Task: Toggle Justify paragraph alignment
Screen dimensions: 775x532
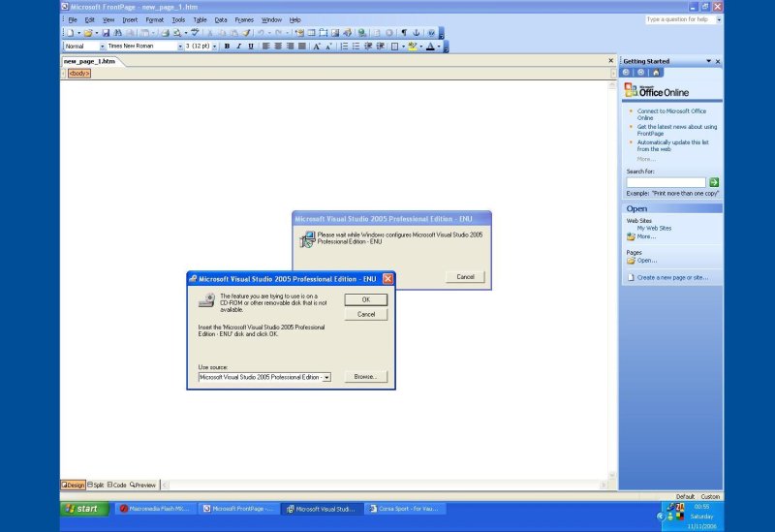Action: (x=301, y=46)
